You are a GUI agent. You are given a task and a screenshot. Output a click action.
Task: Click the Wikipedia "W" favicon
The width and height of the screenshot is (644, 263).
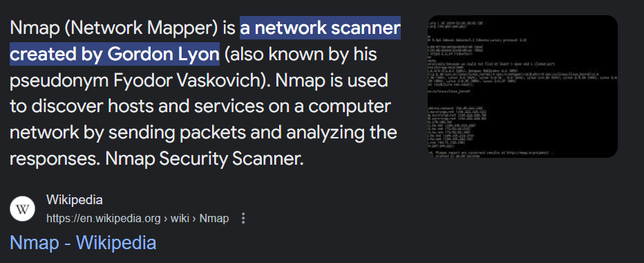tap(23, 209)
